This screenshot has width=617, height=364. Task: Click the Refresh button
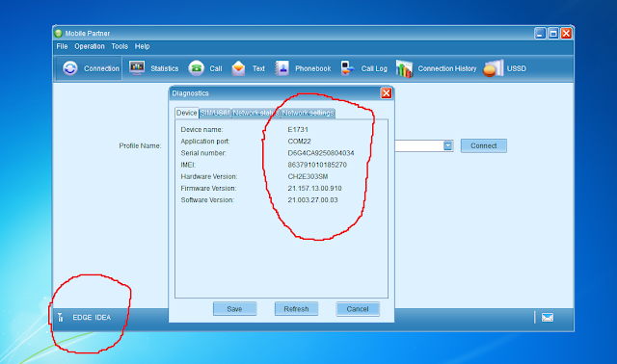click(296, 309)
